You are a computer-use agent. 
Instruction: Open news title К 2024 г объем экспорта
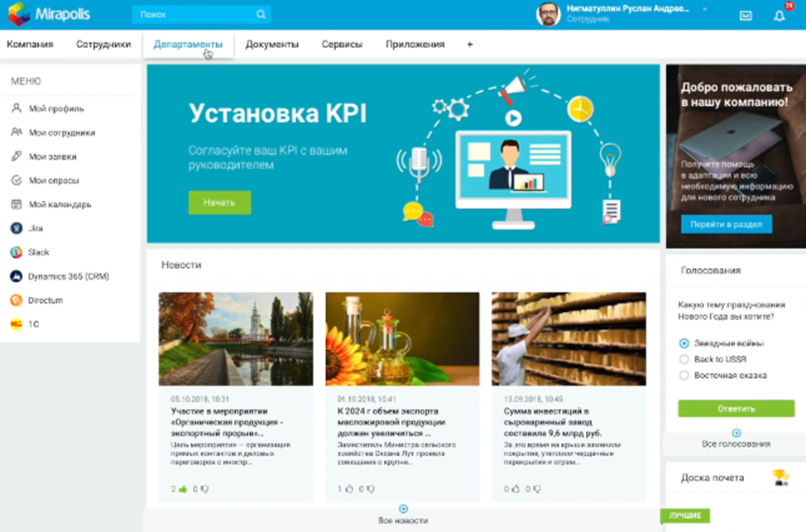point(391,422)
